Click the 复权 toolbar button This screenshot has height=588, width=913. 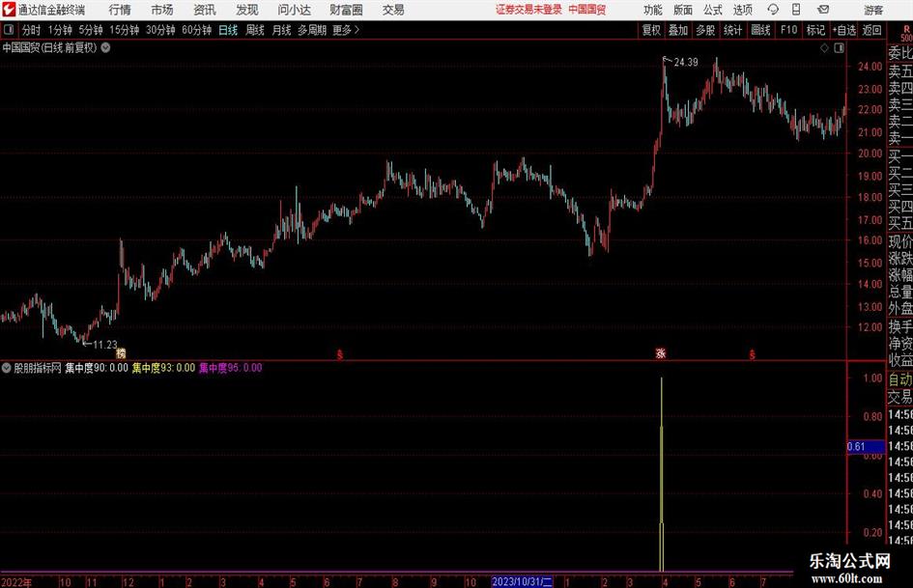coord(651,30)
